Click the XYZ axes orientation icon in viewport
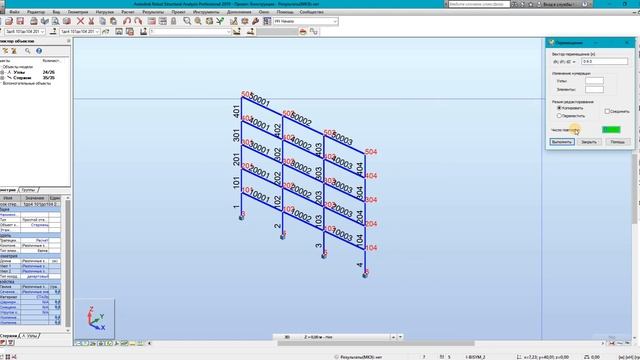 tap(96, 319)
